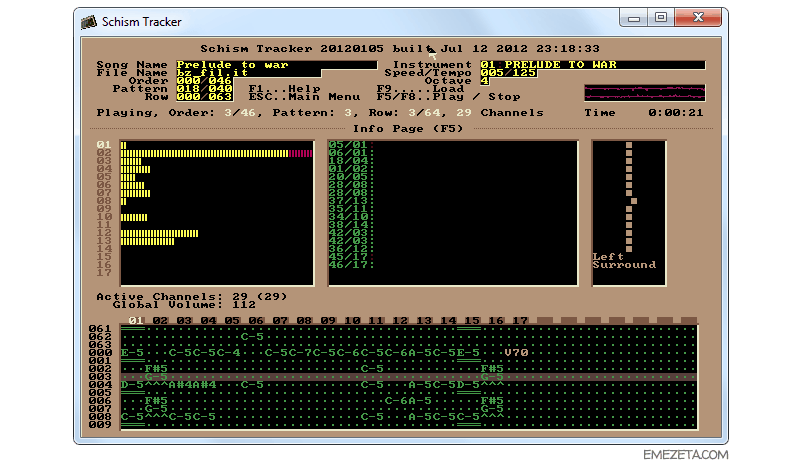This screenshot has height=468, width=800.
Task: Select track header 17 in pattern view
Action: point(520,321)
